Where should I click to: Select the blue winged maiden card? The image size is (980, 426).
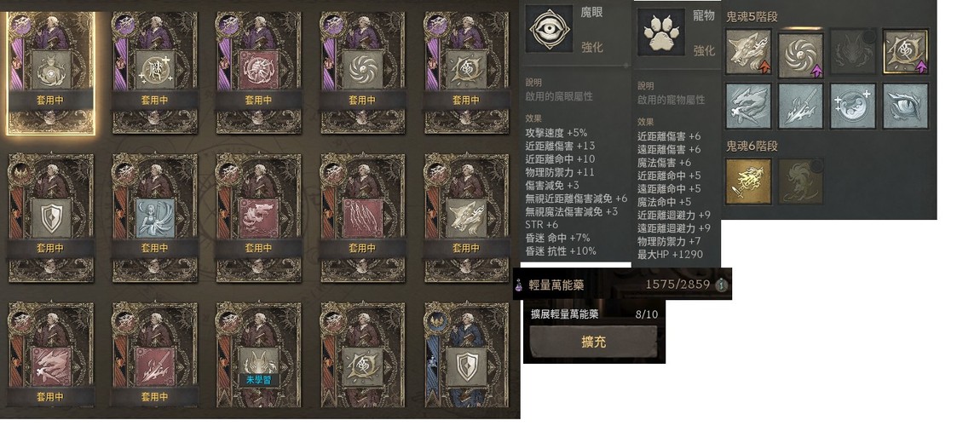(x=154, y=218)
